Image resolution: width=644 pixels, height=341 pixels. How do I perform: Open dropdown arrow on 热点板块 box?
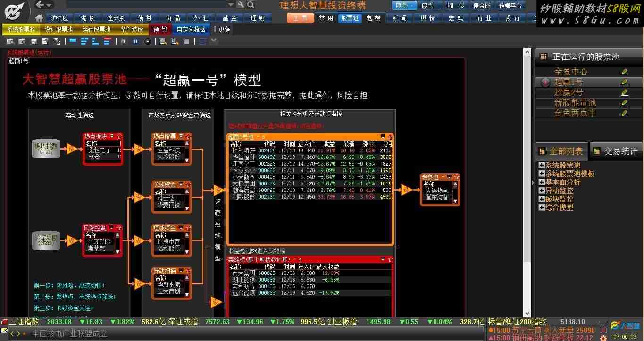[112, 136]
